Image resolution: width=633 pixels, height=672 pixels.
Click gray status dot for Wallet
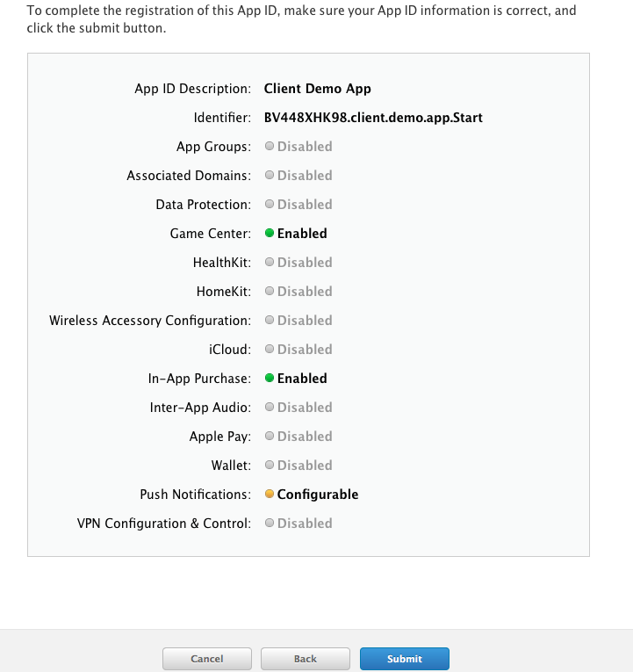(x=270, y=466)
